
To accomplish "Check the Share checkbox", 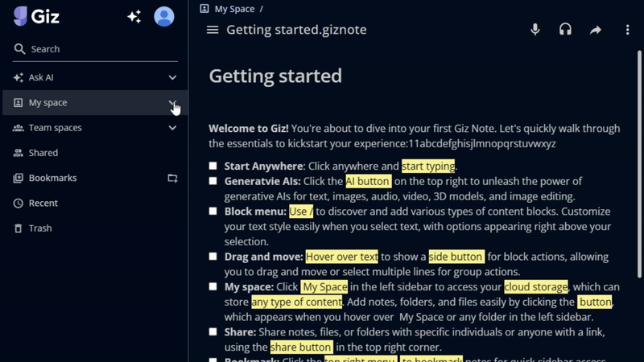I will 213,331.
